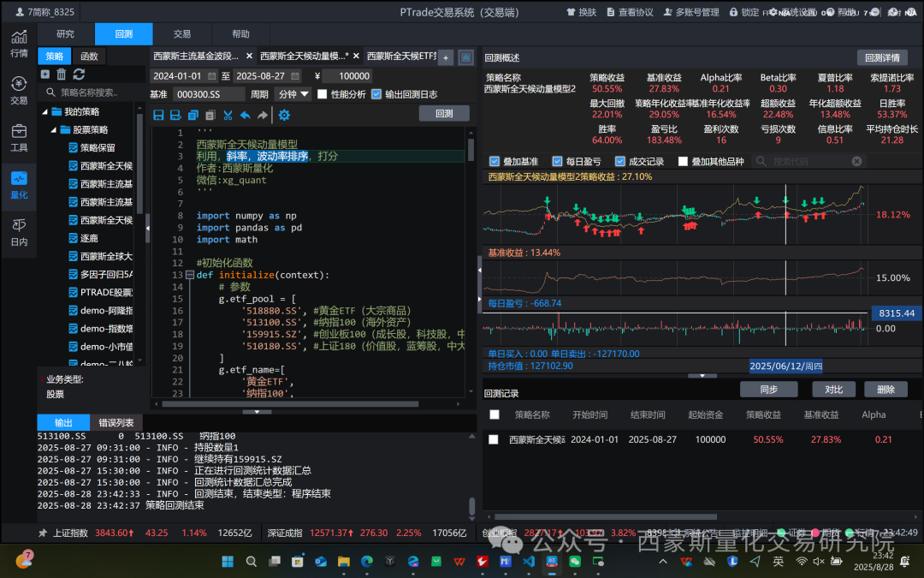Image resolution: width=924 pixels, height=578 pixels.
Task: Click the plus icon to add editor tab
Action: pyautogui.click(x=446, y=58)
